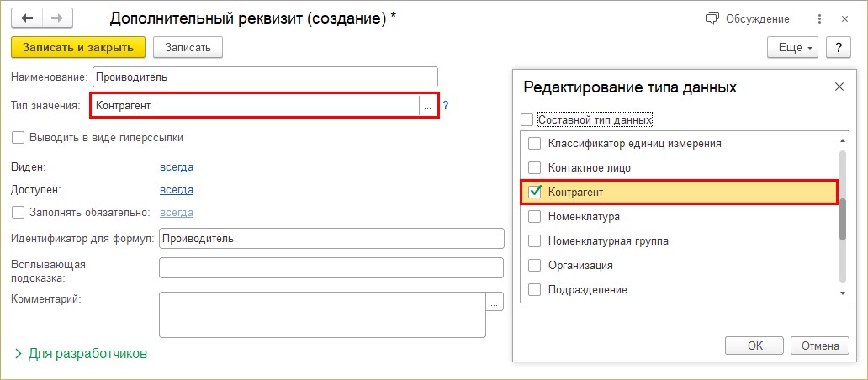Click the back navigation arrow
The width and height of the screenshot is (868, 380).
28,18
